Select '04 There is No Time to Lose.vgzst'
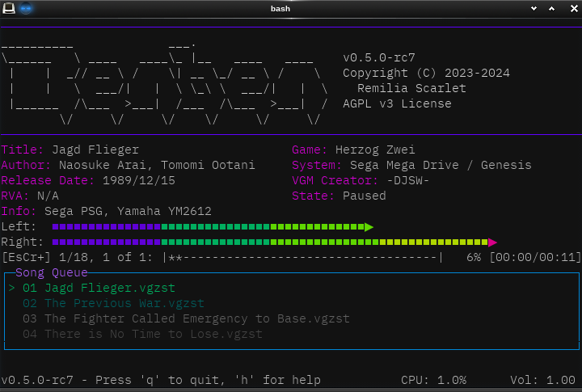582x392 pixels. pyautogui.click(x=142, y=334)
